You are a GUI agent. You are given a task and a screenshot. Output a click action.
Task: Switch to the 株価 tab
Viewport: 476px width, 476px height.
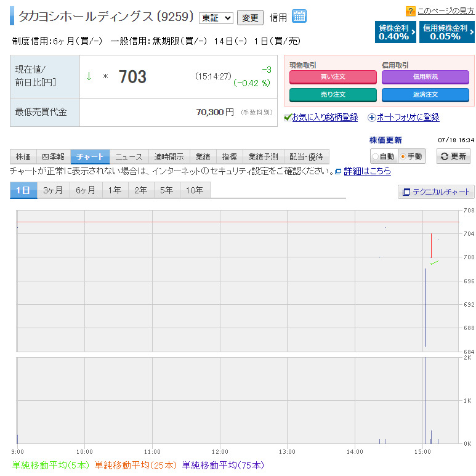[23, 156]
